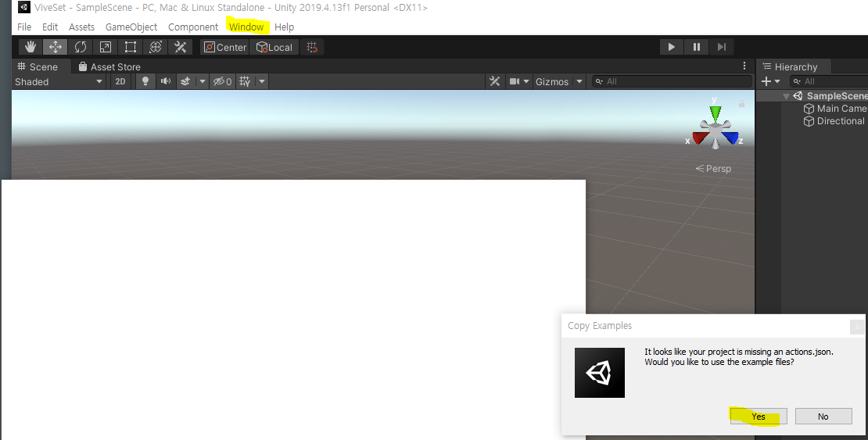Image resolution: width=868 pixels, height=440 pixels.
Task: Select the Rotate tool
Action: click(81, 47)
